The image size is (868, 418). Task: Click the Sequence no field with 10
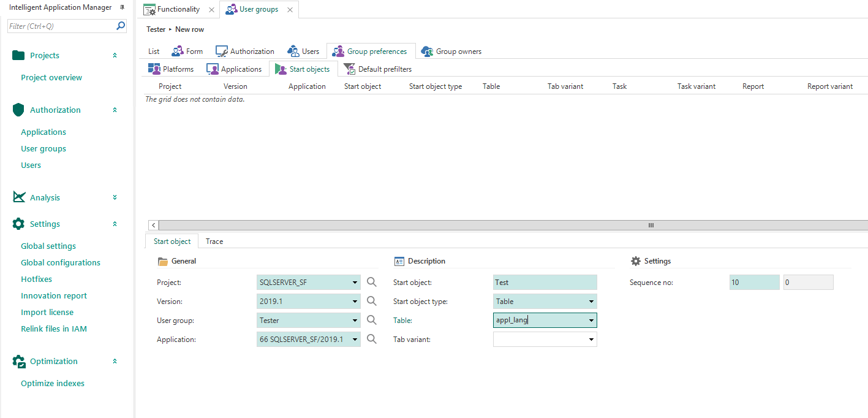tap(755, 283)
